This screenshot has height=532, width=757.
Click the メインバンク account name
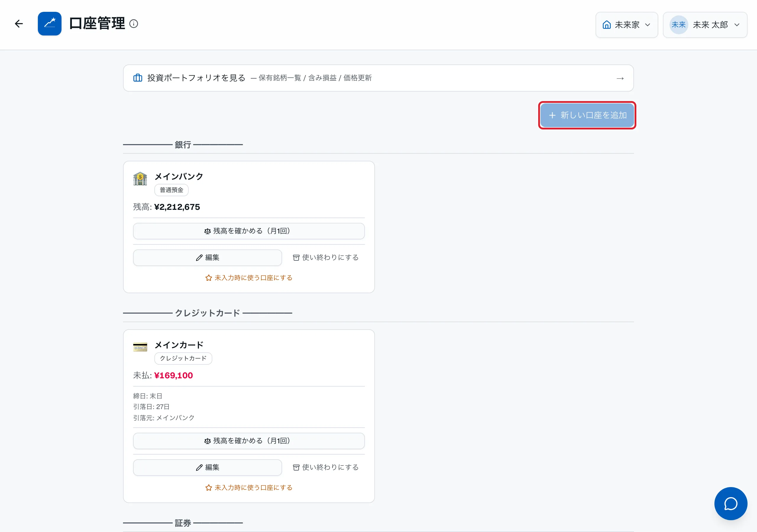pyautogui.click(x=179, y=177)
